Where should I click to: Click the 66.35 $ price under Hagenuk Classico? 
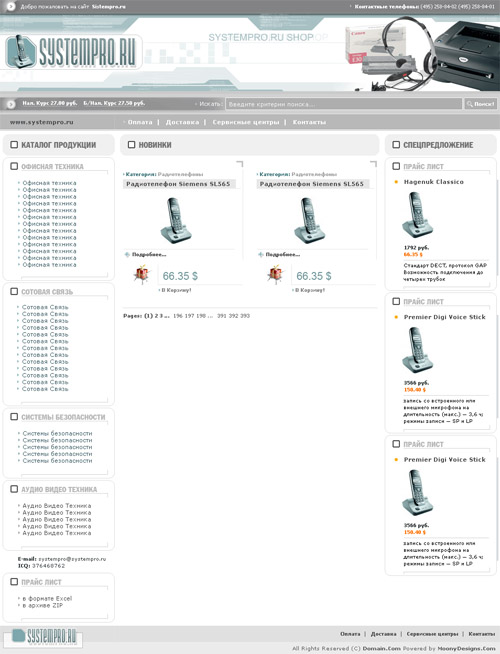point(413,254)
